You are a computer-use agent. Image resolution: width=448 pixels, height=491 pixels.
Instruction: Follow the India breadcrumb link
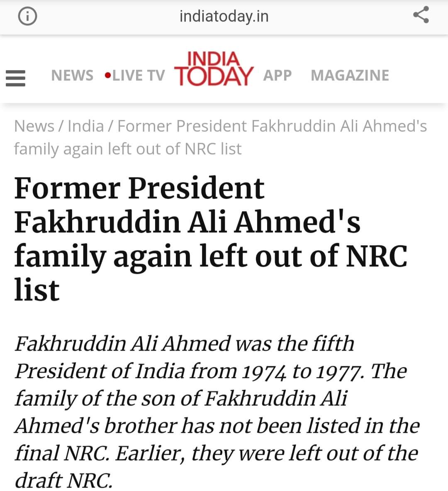86,126
